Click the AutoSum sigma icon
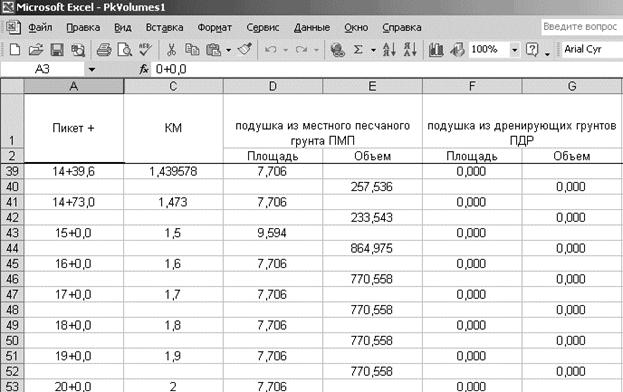 point(358,50)
